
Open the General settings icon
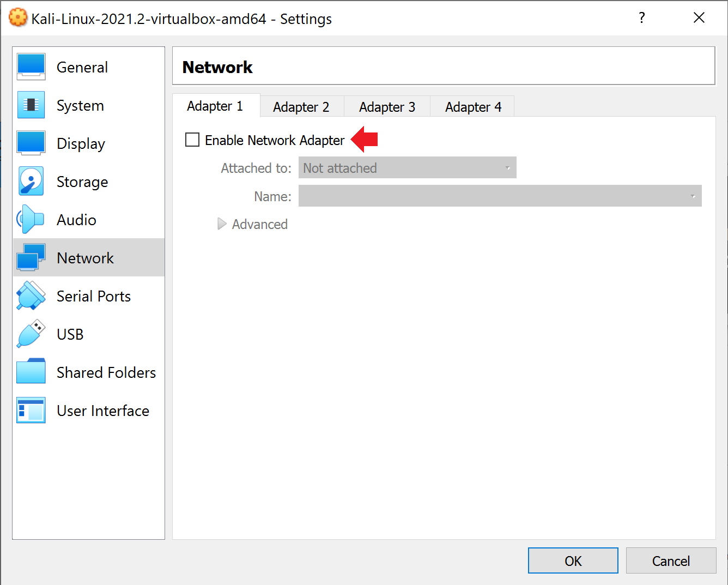[x=31, y=67]
